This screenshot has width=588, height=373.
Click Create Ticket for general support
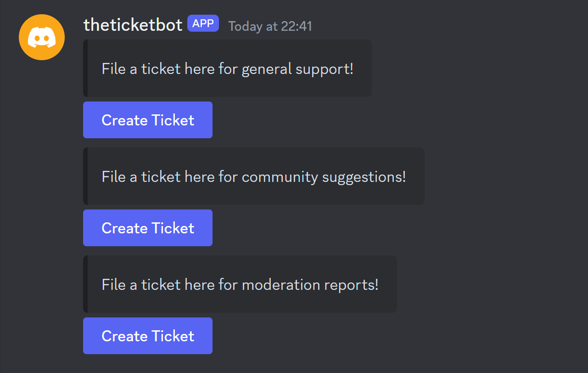[147, 120]
